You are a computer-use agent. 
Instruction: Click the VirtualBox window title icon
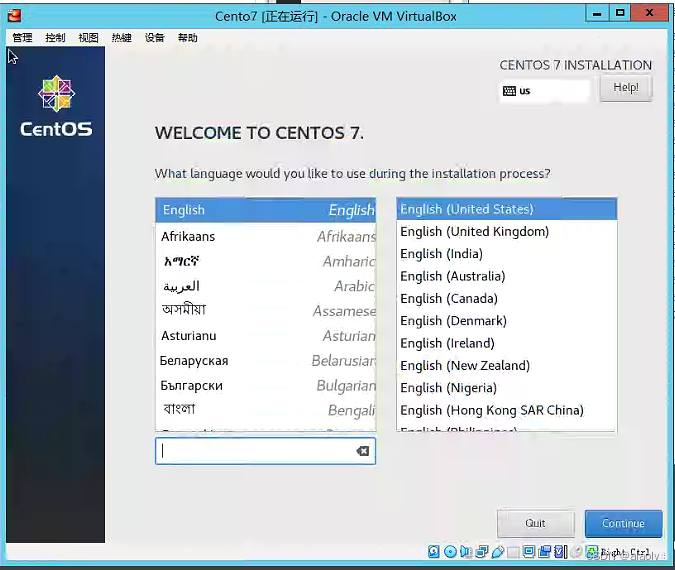14,15
